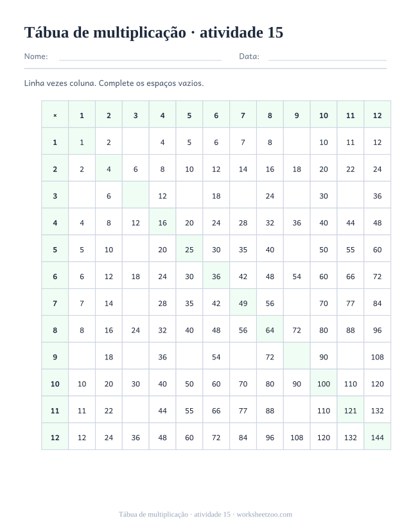Click the cell showing 144
This screenshot has height=532, width=411.
pos(377,437)
